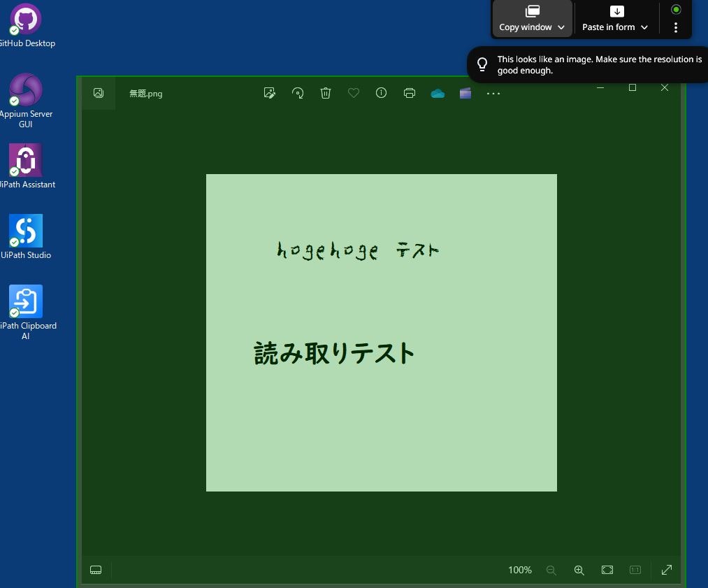Click the 100% zoom level text
Screen dimensions: 708x588
520,570
